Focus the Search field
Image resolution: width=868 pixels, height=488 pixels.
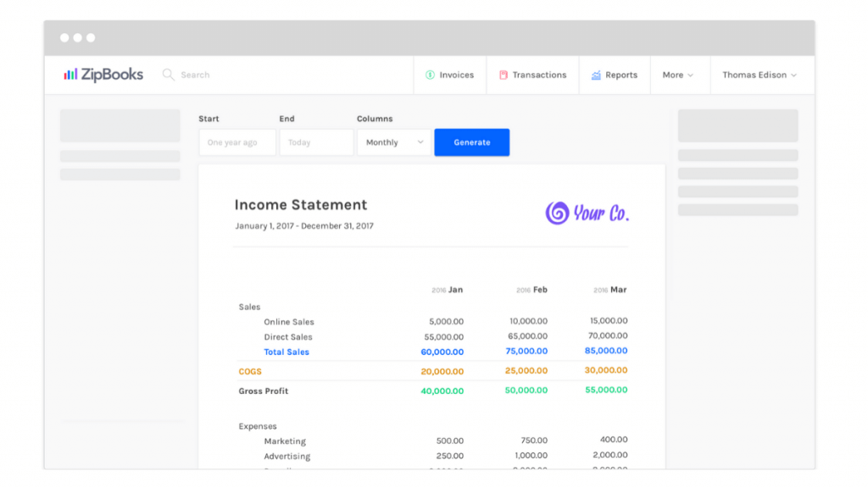click(x=195, y=75)
